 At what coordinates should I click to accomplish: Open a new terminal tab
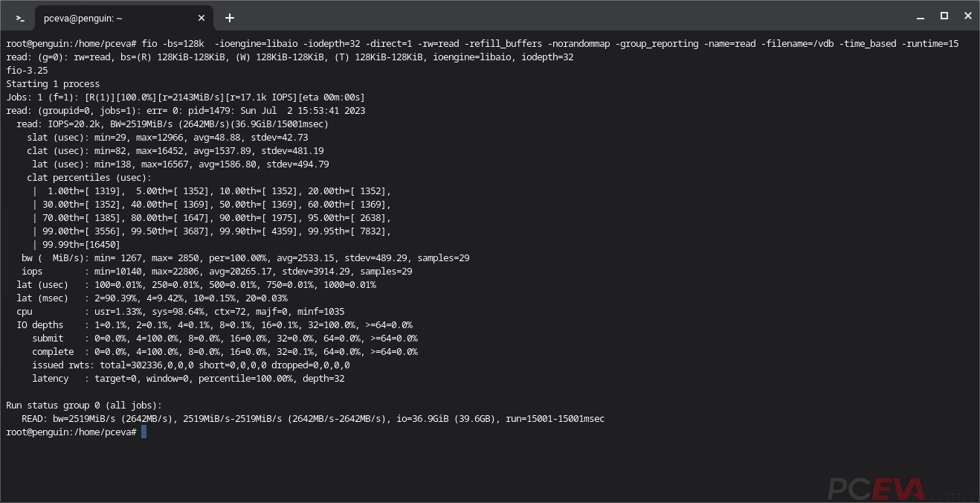230,18
